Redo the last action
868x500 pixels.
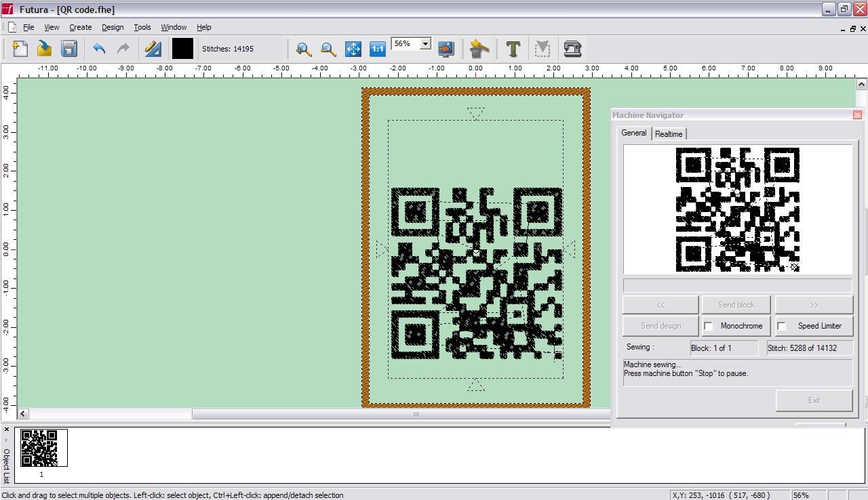[x=123, y=48]
